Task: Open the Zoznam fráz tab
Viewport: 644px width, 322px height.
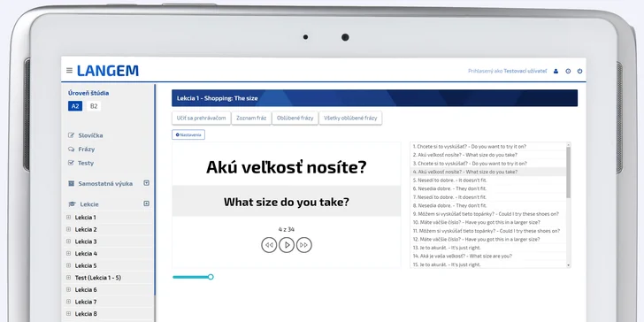Action: coord(251,118)
